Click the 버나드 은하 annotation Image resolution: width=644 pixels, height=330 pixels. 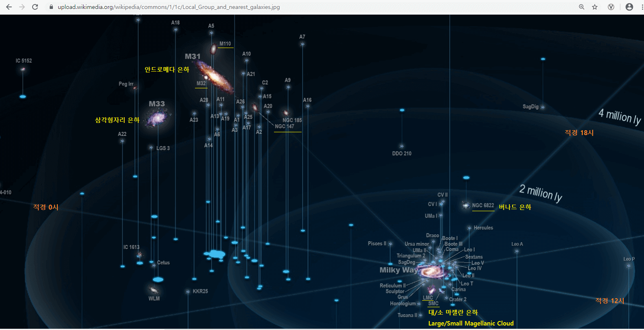click(515, 207)
